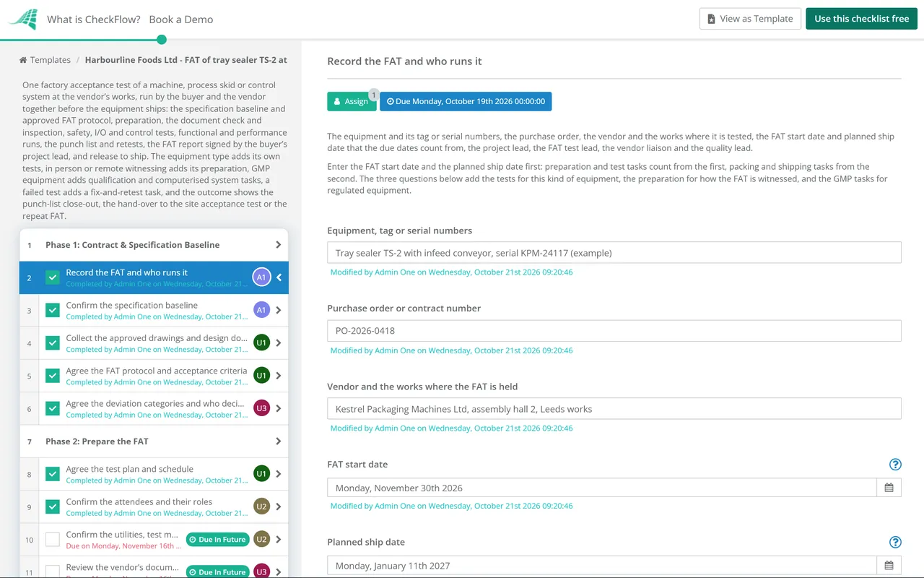This screenshot has width=924, height=578.
Task: Show help for FAT start date
Action: tap(895, 465)
